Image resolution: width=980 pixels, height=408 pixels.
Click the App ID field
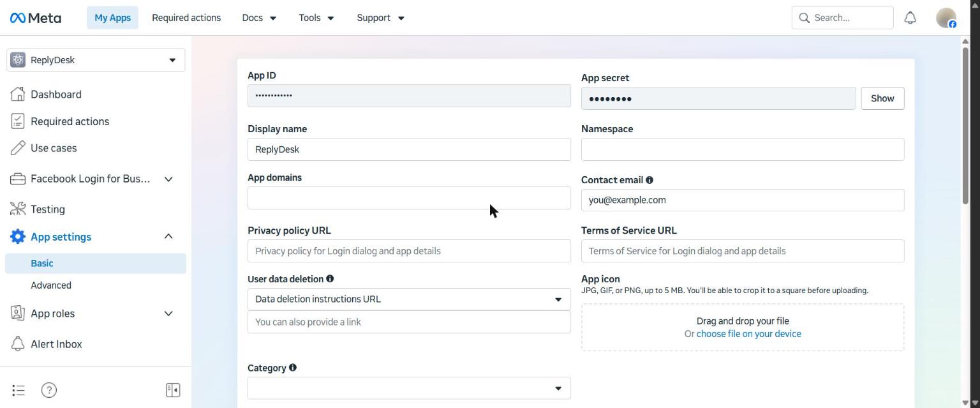point(409,96)
